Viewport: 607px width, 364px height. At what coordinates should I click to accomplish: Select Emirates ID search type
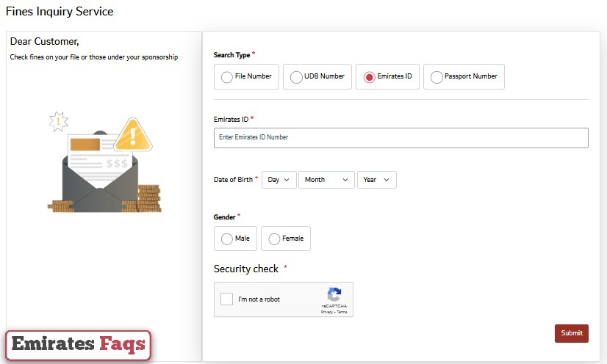click(x=369, y=77)
